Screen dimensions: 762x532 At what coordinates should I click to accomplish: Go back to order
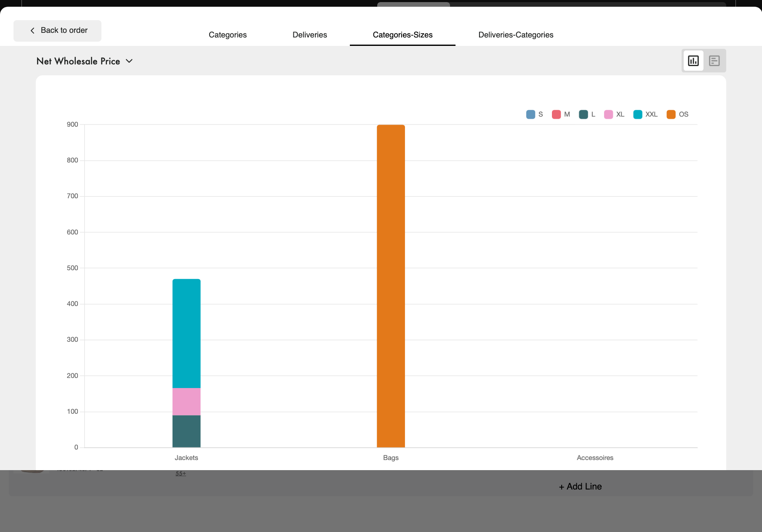tap(58, 31)
